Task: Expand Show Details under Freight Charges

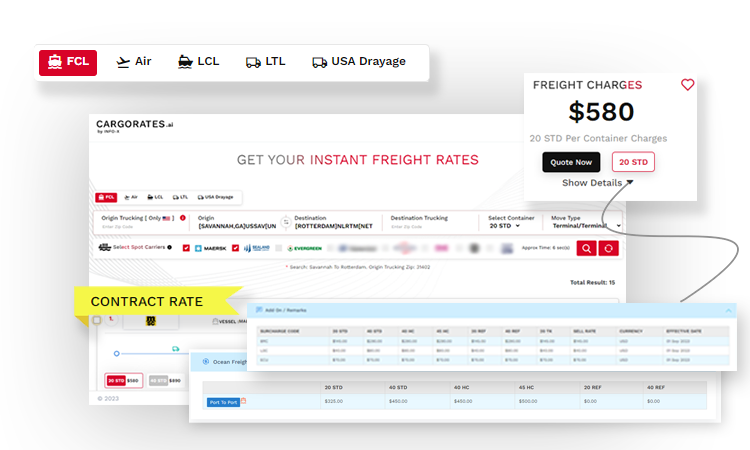Action: coord(597,183)
